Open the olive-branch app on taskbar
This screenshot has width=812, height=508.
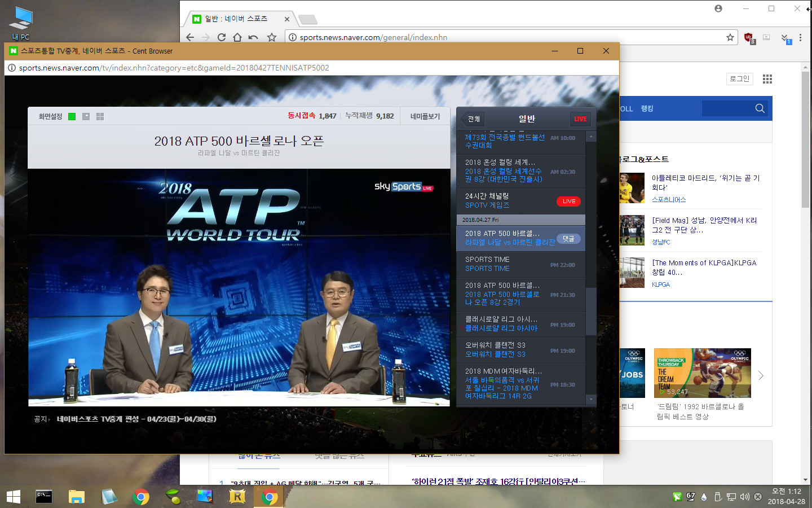tap(173, 497)
